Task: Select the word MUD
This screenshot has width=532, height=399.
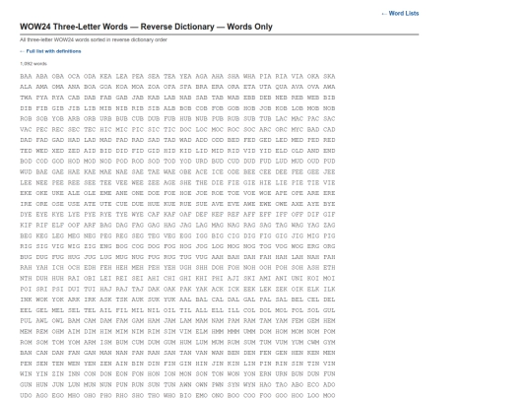Action: click(x=297, y=162)
